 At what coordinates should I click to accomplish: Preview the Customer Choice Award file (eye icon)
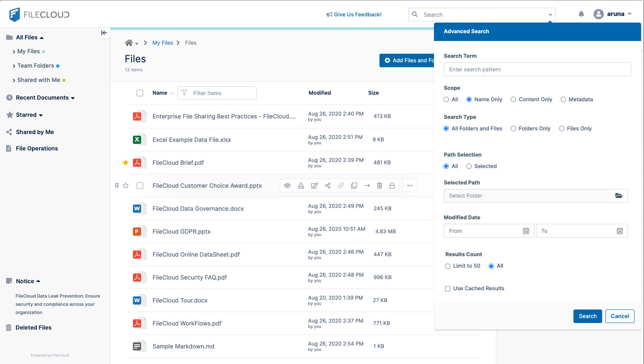(x=288, y=186)
